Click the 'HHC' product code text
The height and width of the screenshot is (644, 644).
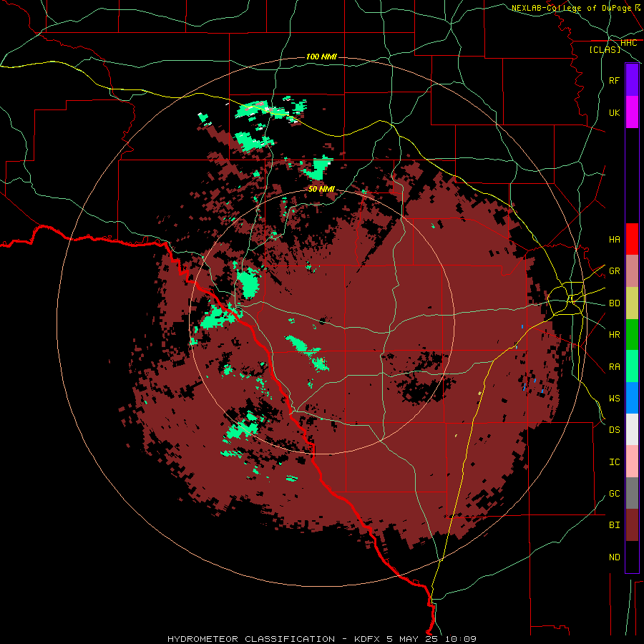[628, 42]
